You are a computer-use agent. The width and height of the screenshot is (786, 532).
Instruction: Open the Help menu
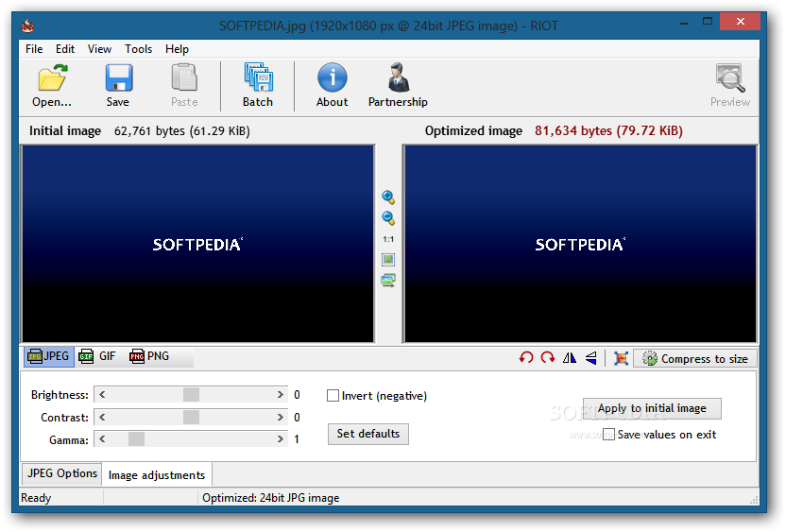[x=177, y=49]
